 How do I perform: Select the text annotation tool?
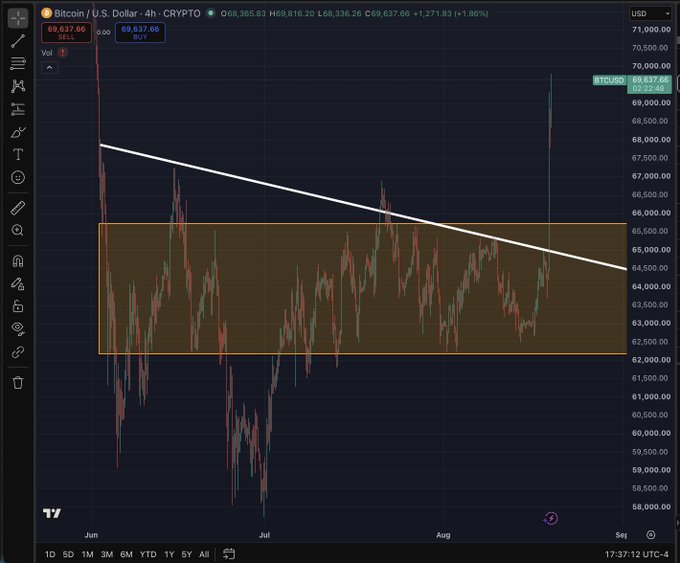tap(18, 154)
